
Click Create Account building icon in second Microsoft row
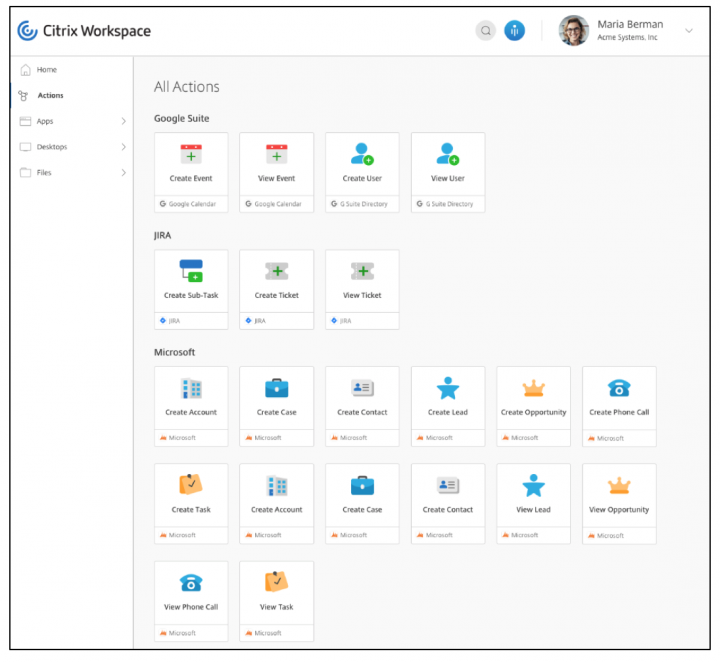[276, 486]
